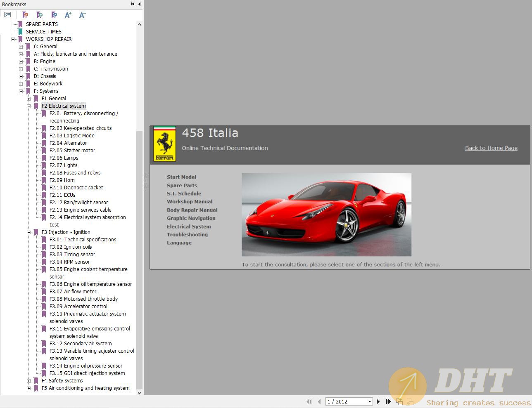Collapse the F2 Electrical system node
The height and width of the screenshot is (408, 532).
[28, 106]
